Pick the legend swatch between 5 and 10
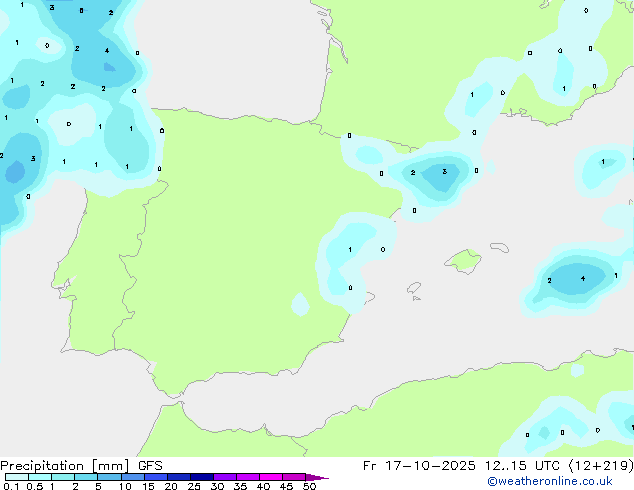Viewport: 634px width, 490px height. [x=109, y=477]
